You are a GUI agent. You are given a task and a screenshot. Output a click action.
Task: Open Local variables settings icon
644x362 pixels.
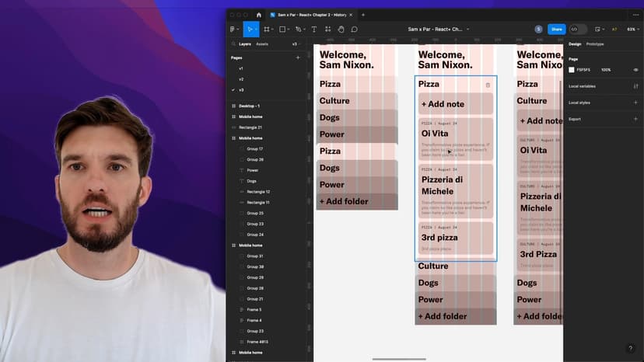(x=635, y=86)
